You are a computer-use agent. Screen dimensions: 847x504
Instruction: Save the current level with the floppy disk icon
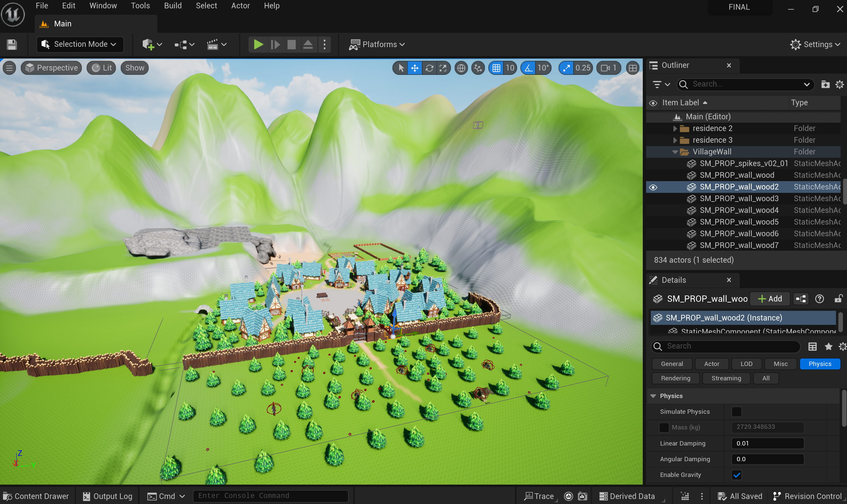click(12, 44)
